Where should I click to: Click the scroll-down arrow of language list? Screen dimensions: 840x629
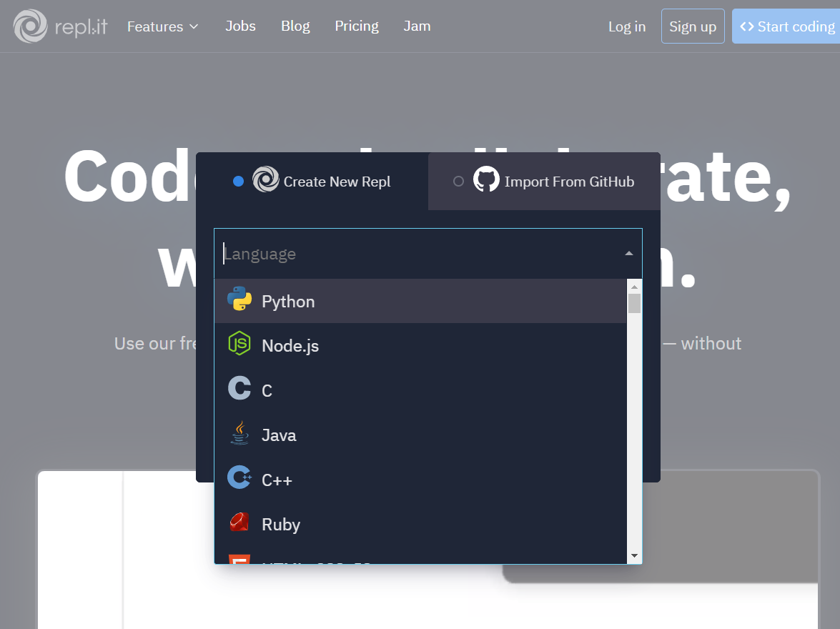point(634,555)
